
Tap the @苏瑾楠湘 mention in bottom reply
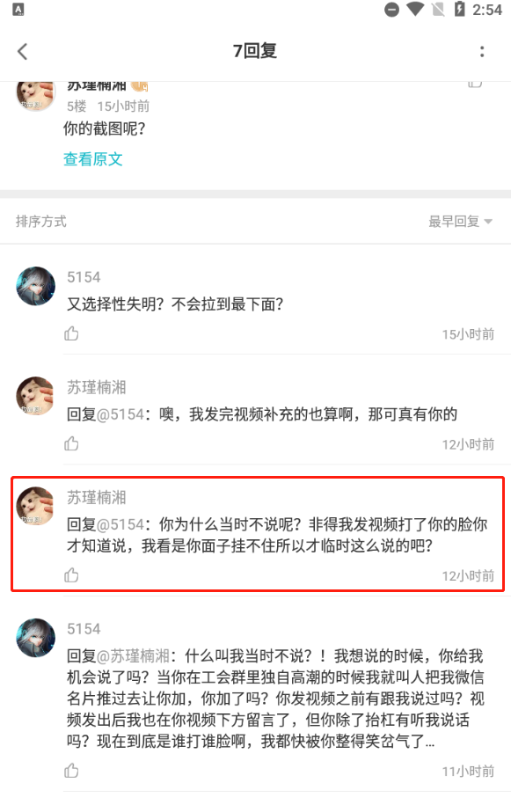133,656
